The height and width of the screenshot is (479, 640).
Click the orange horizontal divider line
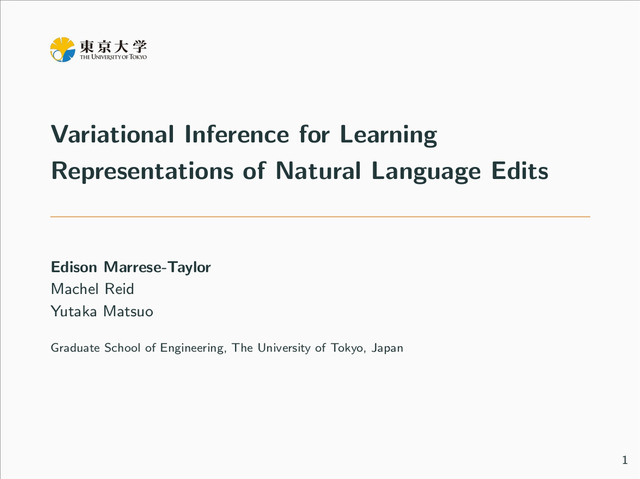pyautogui.click(x=320, y=216)
